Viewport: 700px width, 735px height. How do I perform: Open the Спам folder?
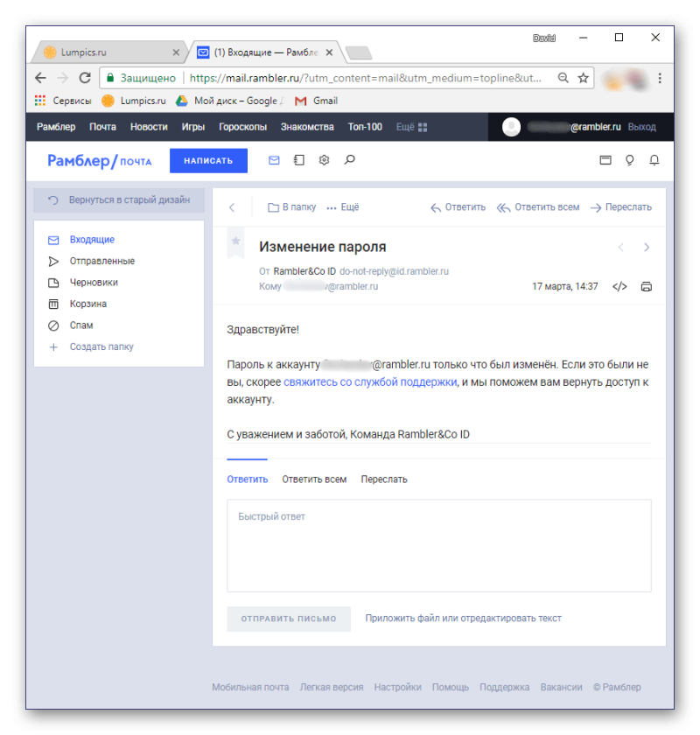81,325
